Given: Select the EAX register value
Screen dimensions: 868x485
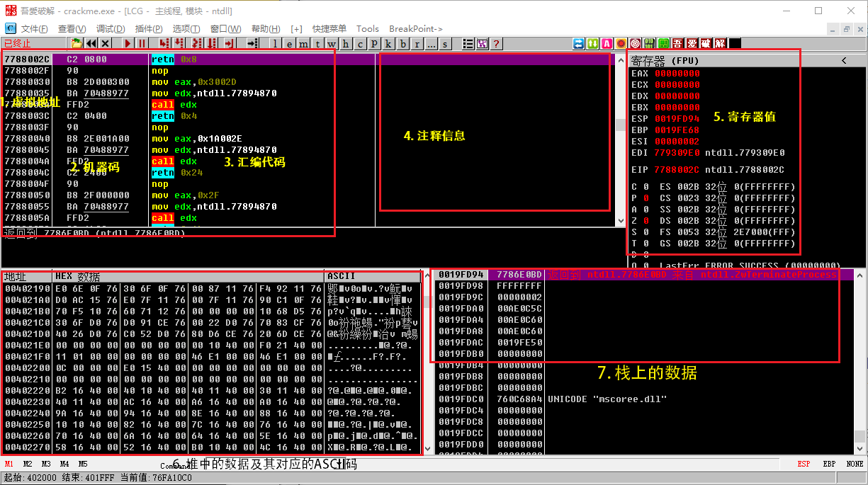Looking at the screenshot, I should [677, 73].
